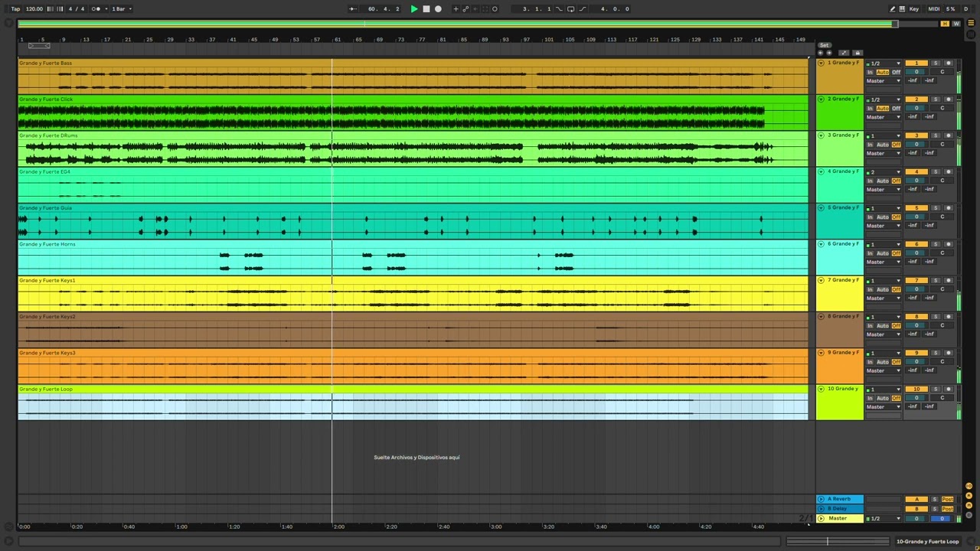
Task: Toggle Draw Mode pencil icon
Action: coord(892,9)
